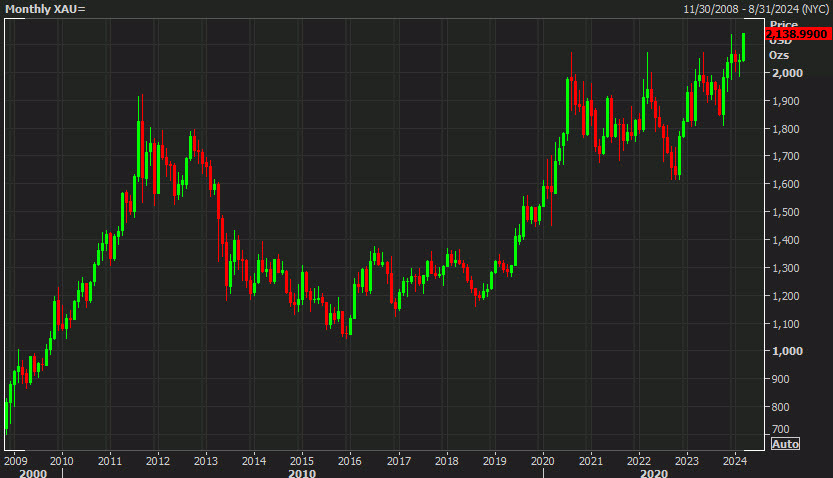Select the 2018 year label
Viewport: 833px width, 478px height.
446,461
